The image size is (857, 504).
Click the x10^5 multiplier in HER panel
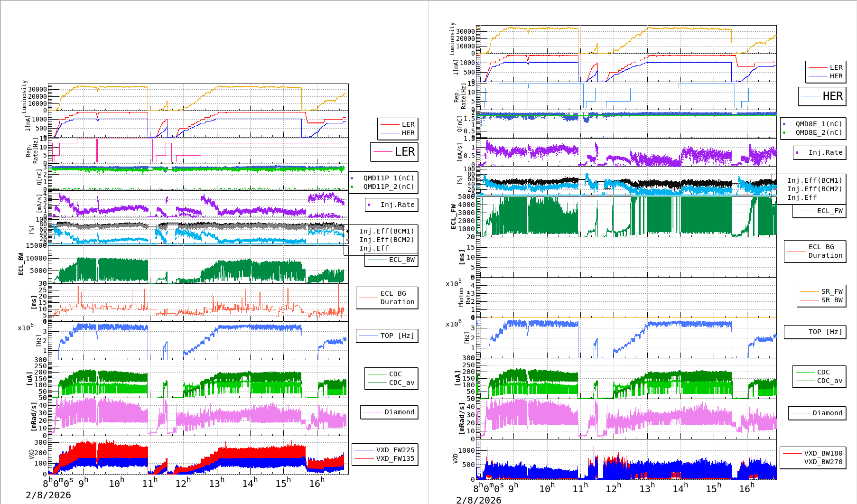click(x=454, y=283)
